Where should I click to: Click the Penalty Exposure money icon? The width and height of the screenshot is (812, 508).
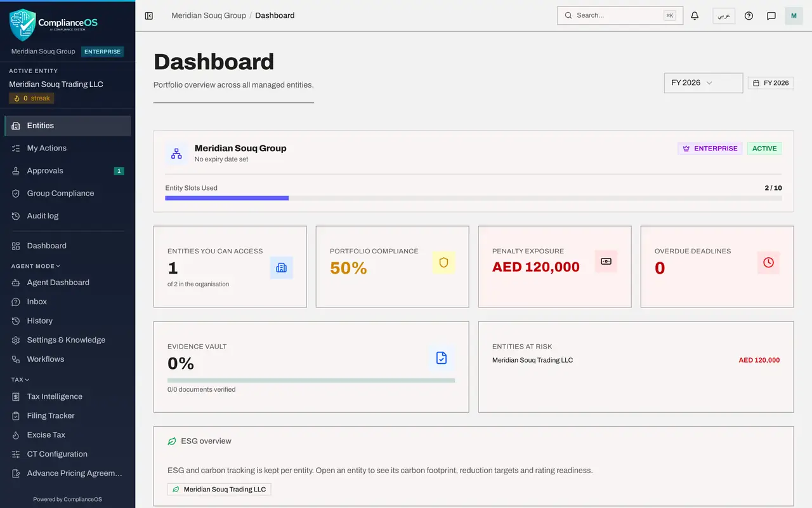point(606,262)
